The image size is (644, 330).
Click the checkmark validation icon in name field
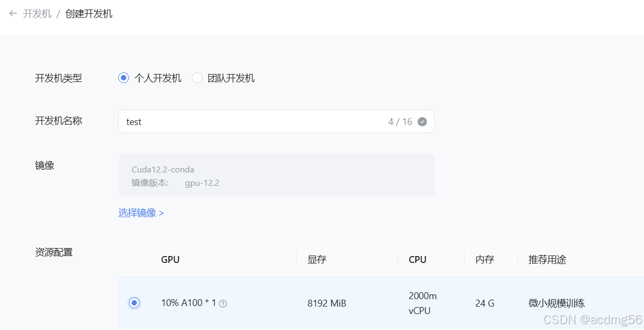point(421,121)
